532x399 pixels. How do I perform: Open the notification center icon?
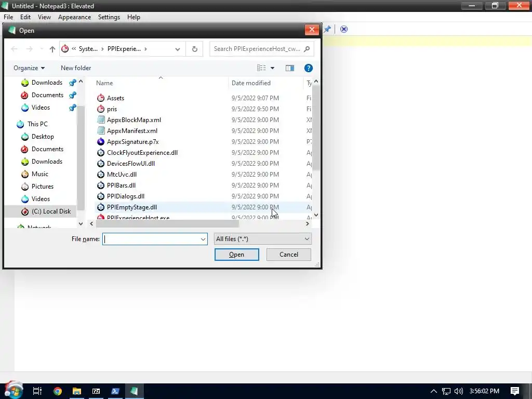(515, 391)
